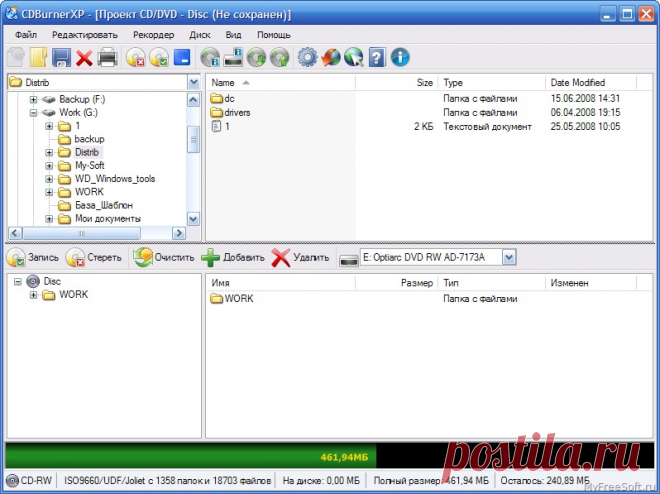Click globe icon with cursor pointer
660x494 pixels.
[x=354, y=57]
